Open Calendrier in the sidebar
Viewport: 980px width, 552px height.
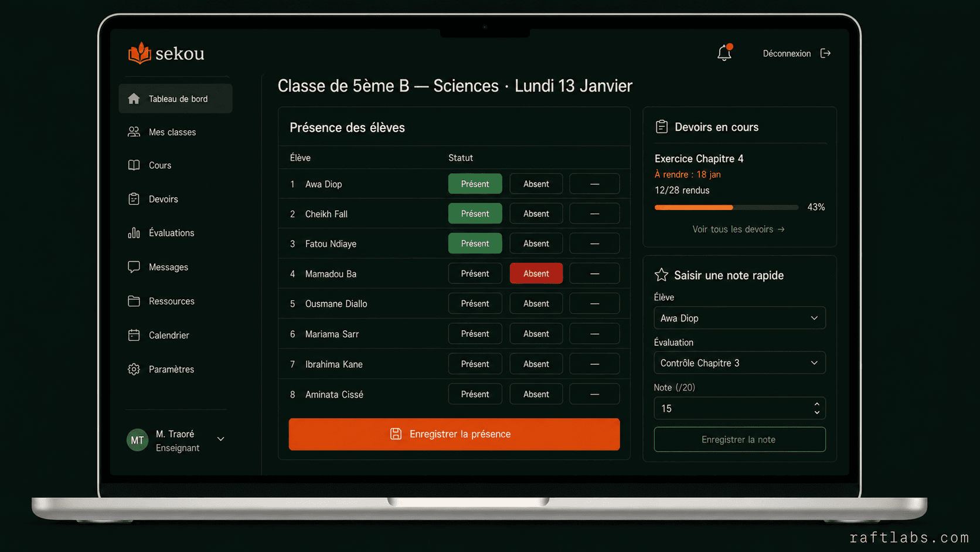pyautogui.click(x=175, y=335)
